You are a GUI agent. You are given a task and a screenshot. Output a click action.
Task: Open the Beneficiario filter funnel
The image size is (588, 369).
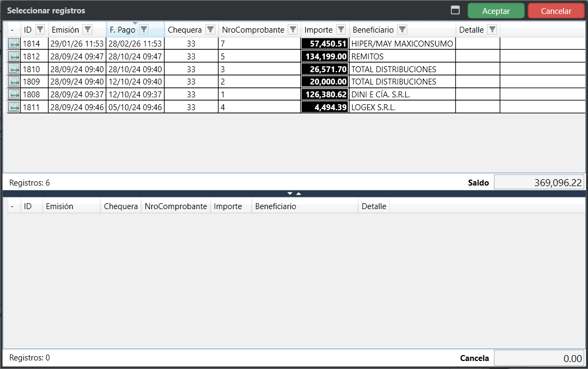[402, 30]
